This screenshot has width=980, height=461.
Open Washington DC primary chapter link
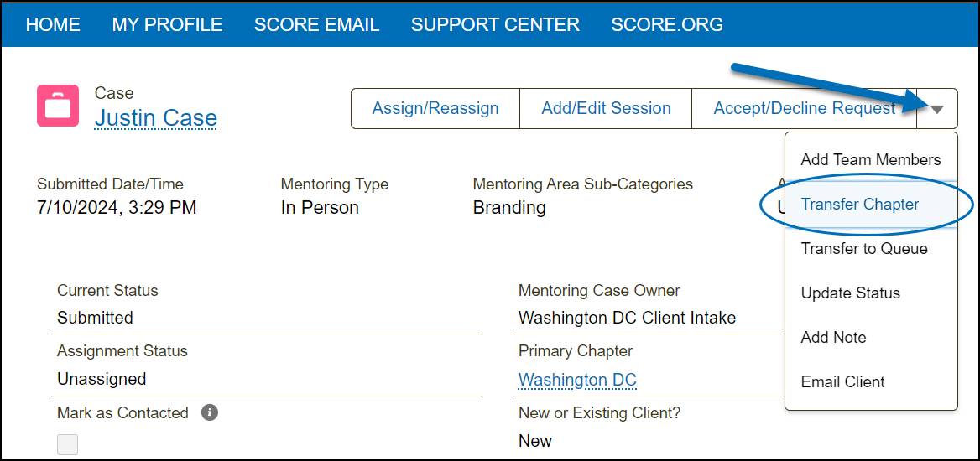pos(577,379)
